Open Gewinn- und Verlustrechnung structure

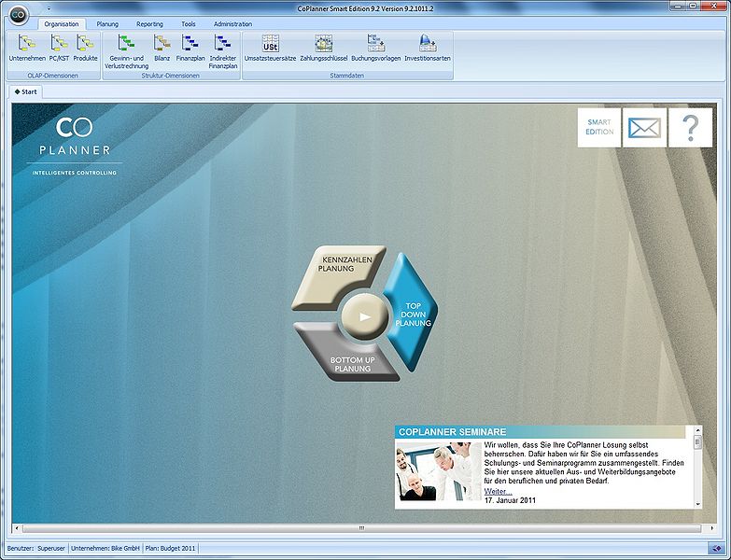pyautogui.click(x=126, y=51)
